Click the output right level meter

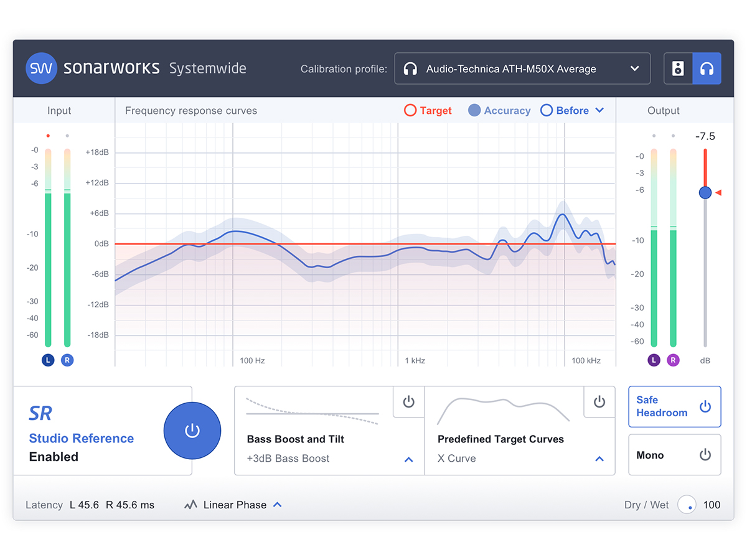click(673, 248)
